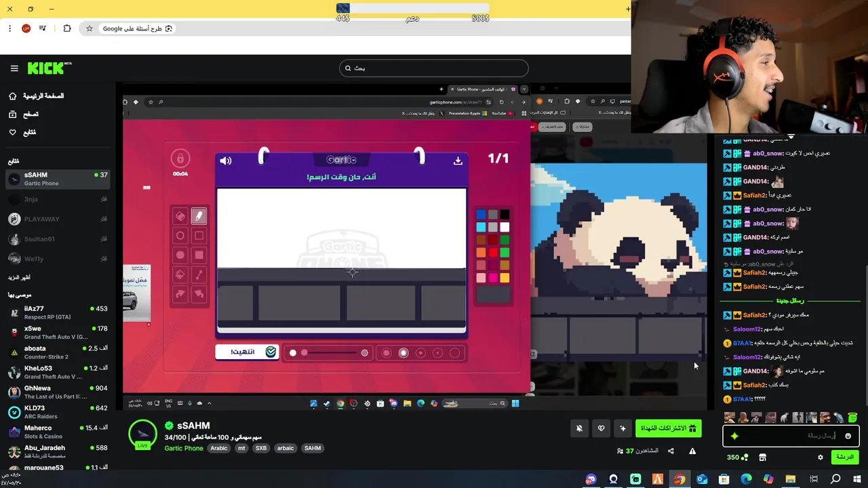
Task: Bookmark the page with browser star icon
Action: tap(89, 28)
